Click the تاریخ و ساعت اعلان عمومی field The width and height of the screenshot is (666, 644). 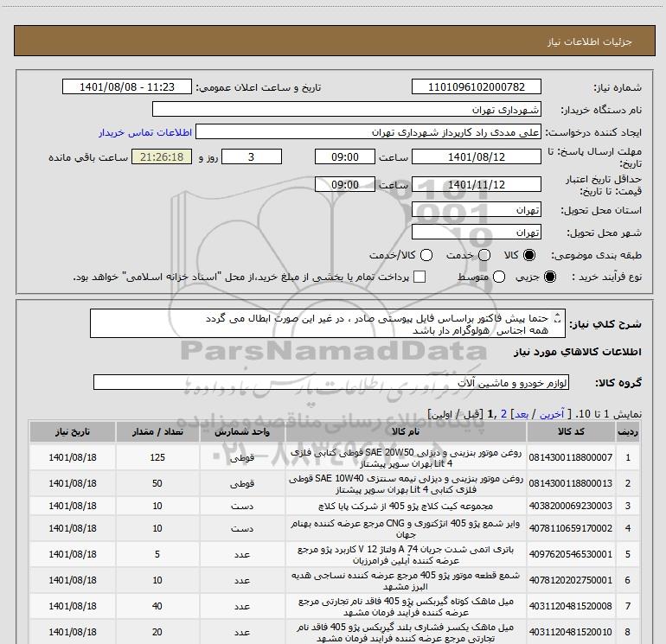point(127,86)
